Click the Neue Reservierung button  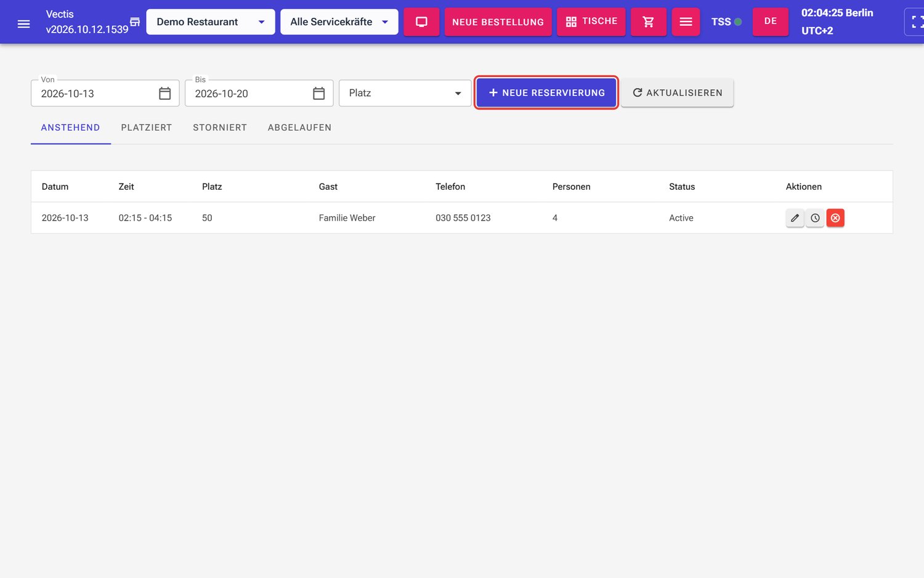pyautogui.click(x=546, y=92)
